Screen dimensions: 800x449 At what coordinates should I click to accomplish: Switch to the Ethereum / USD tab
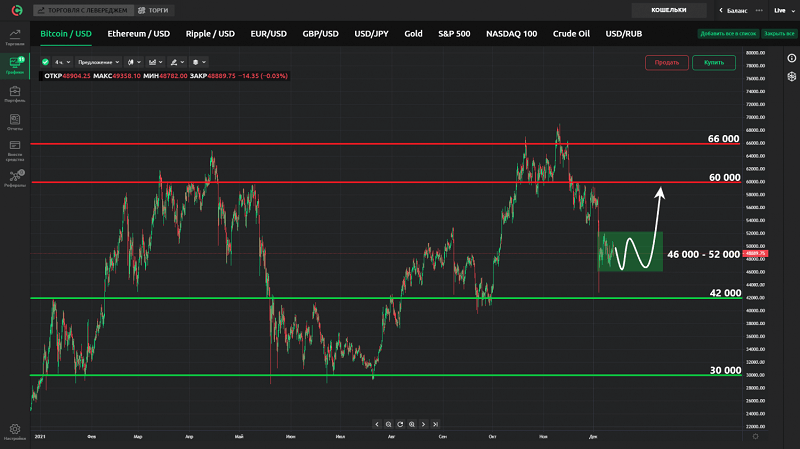[x=141, y=33]
